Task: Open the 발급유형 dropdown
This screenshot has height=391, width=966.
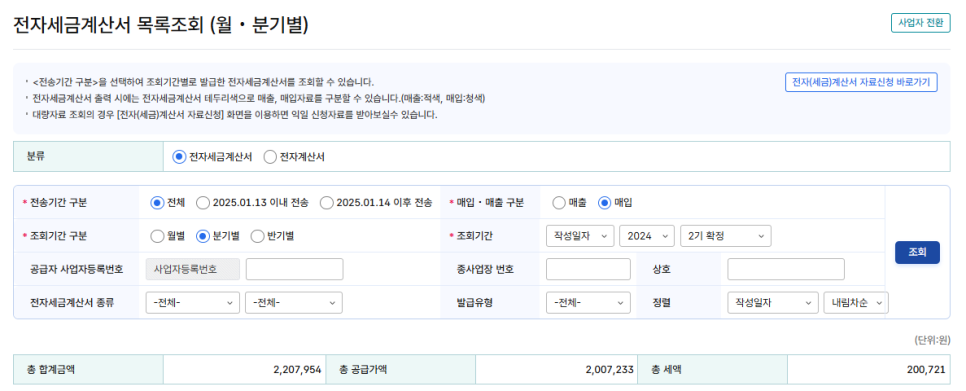Action: point(588,303)
